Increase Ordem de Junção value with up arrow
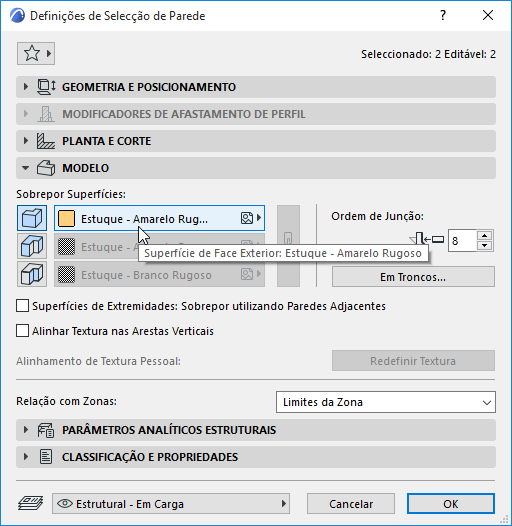The width and height of the screenshot is (512, 526). coord(484,235)
